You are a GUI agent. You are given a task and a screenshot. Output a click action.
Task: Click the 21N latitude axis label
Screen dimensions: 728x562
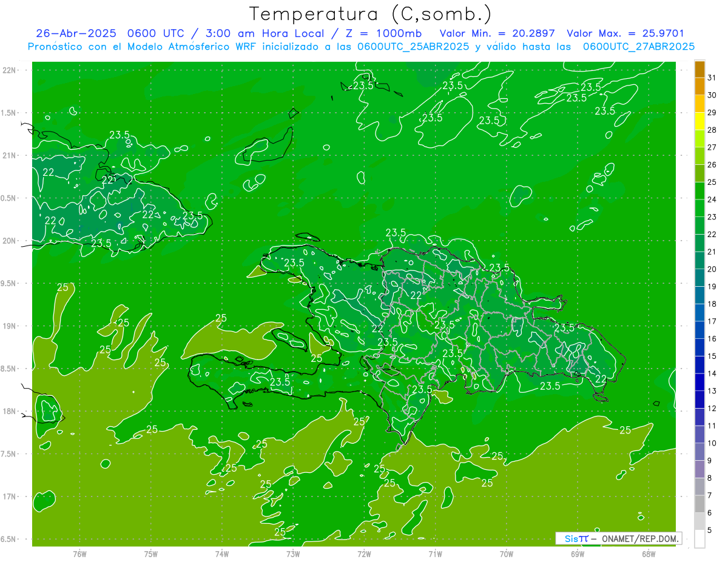tap(9, 155)
